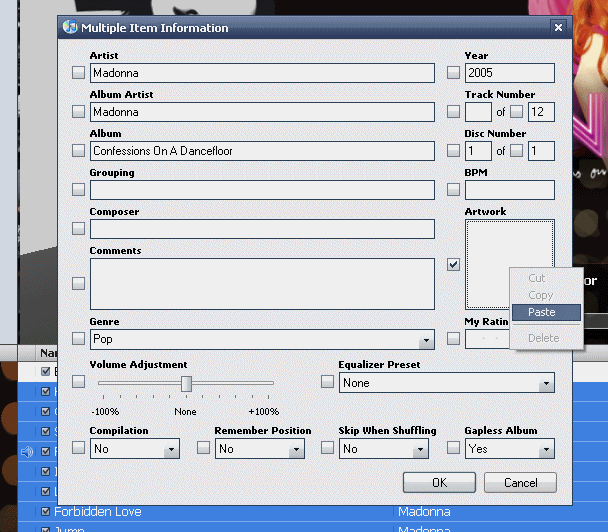
Task: Check the Compilation checkbox
Action: (x=78, y=448)
